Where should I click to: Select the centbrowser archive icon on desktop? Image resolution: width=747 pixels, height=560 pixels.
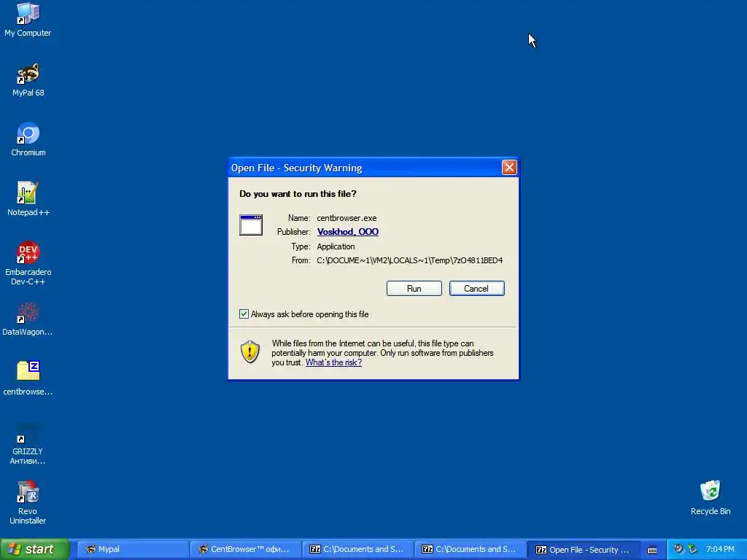point(28,378)
